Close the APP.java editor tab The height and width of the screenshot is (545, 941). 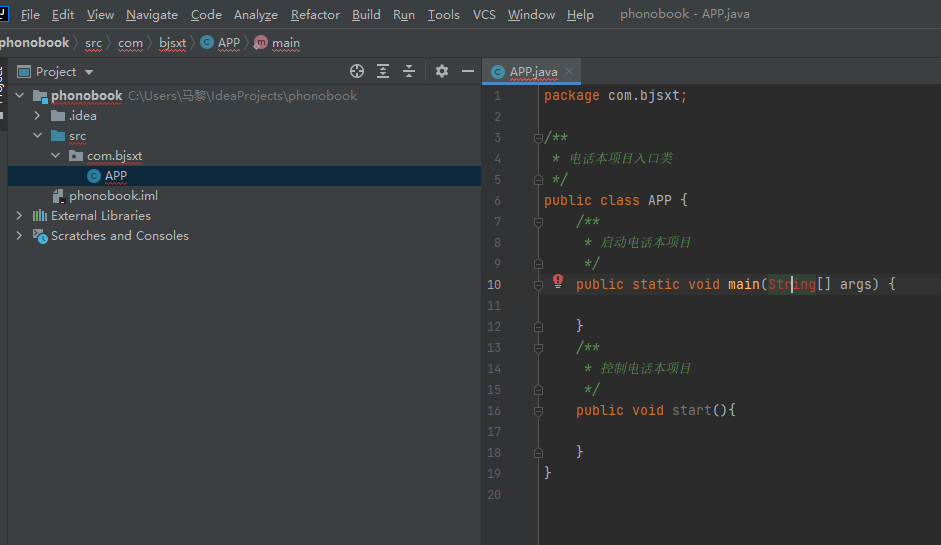tap(569, 71)
